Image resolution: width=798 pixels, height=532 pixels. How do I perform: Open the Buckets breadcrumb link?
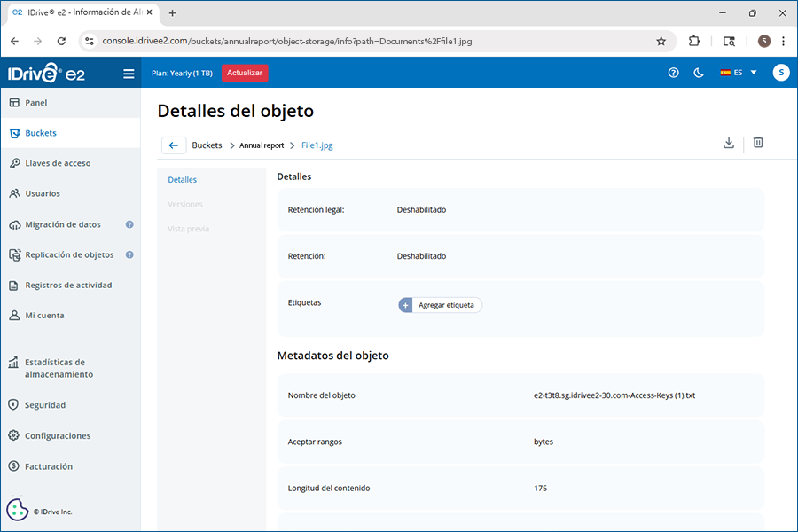tap(207, 145)
